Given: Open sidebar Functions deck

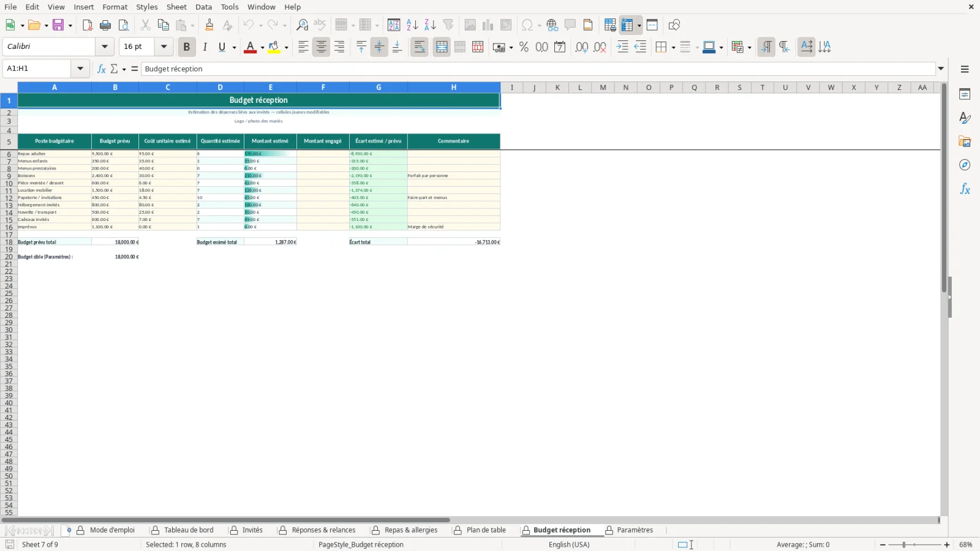Looking at the screenshot, I should (965, 189).
